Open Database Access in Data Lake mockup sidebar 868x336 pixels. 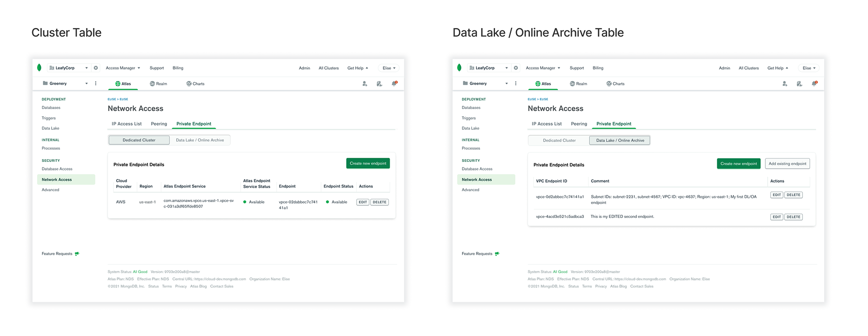[477, 169]
